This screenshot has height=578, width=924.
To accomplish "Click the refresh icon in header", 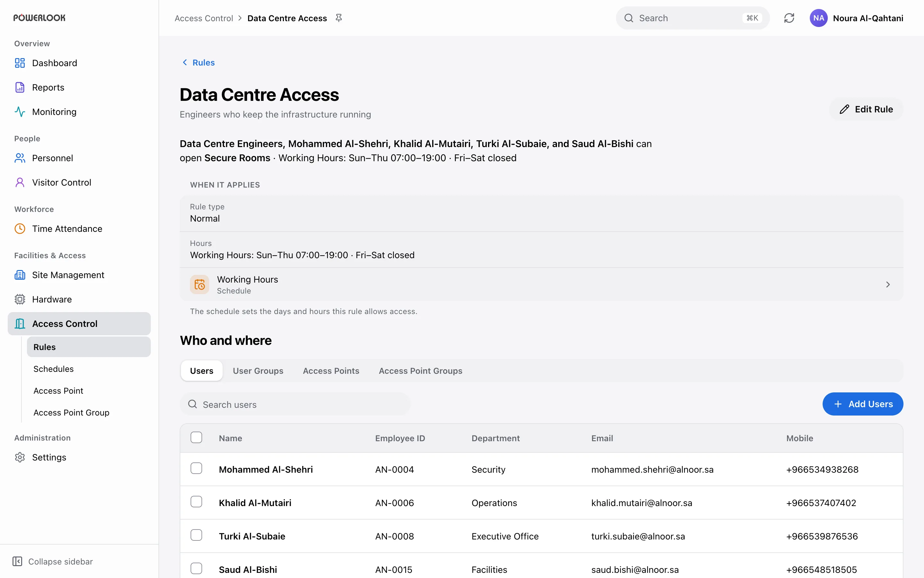I will tap(789, 18).
